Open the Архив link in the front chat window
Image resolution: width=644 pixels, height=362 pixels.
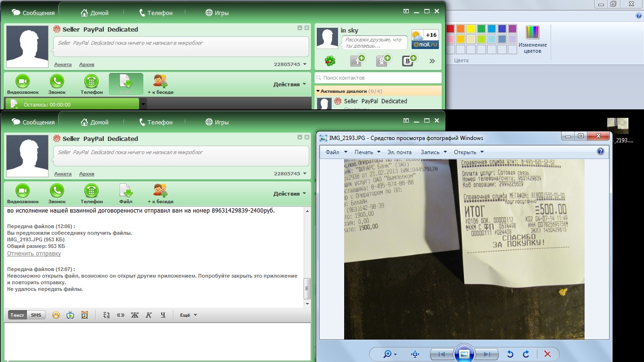[x=87, y=174]
